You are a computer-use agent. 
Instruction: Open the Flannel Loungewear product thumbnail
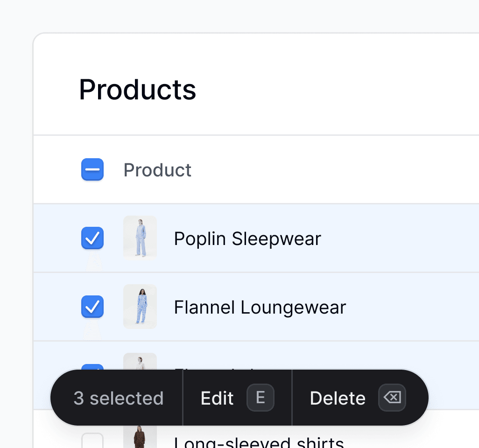[x=140, y=307]
